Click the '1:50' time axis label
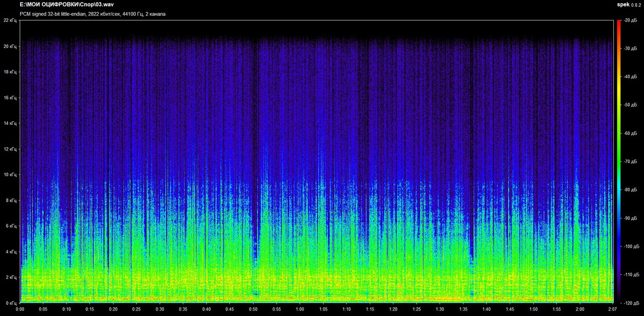This screenshot has width=644, height=316. point(534,309)
